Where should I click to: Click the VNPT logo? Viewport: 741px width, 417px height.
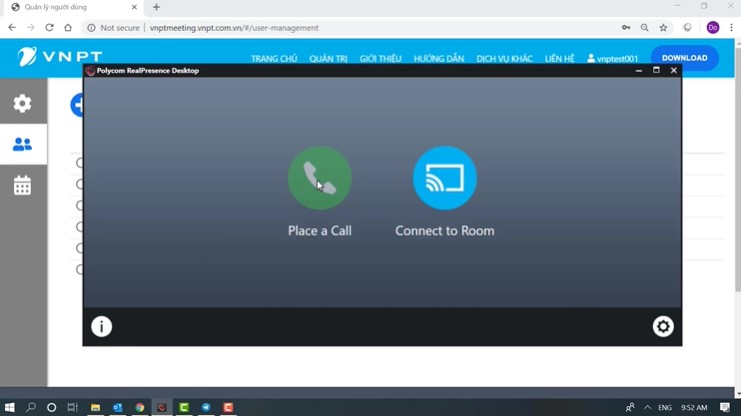[x=60, y=58]
